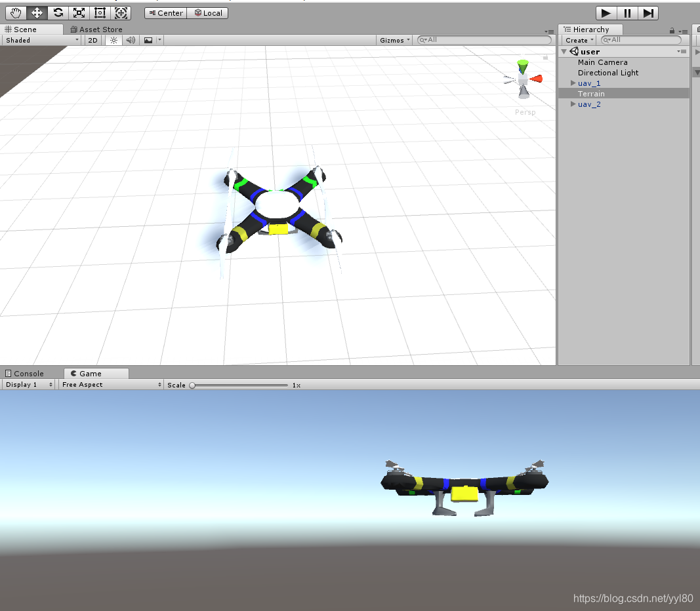Viewport: 700px width, 611px height.
Task: Expand the uav_2 object
Action: tap(573, 104)
